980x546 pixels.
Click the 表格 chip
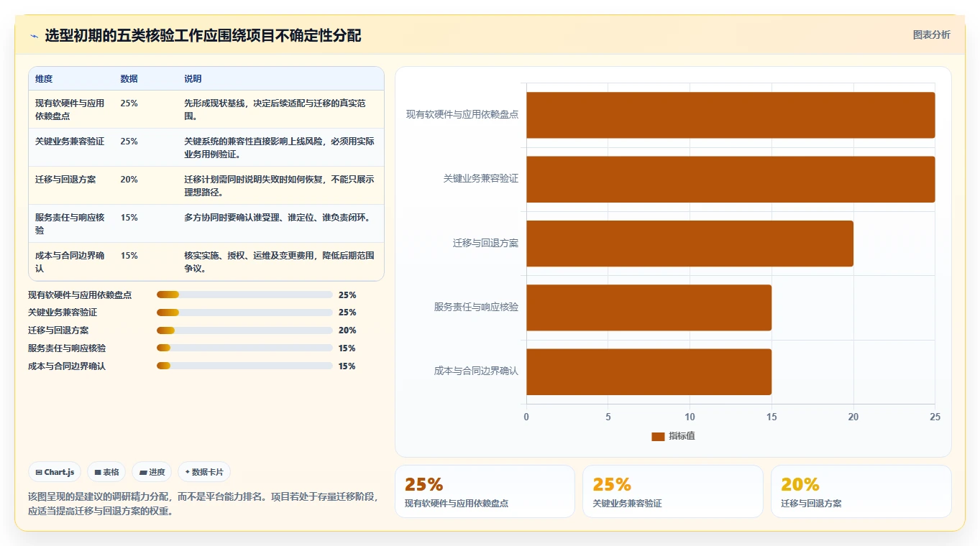[106, 472]
